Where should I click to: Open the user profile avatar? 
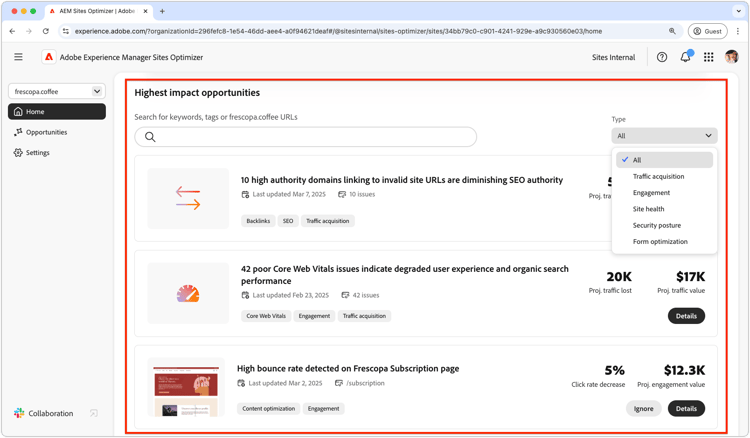click(x=731, y=57)
